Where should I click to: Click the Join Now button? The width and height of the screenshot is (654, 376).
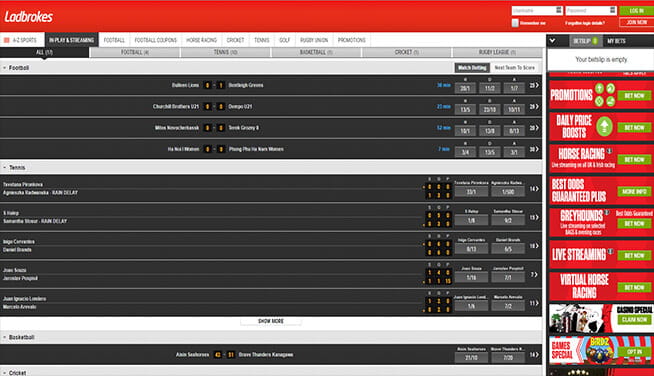pos(636,23)
